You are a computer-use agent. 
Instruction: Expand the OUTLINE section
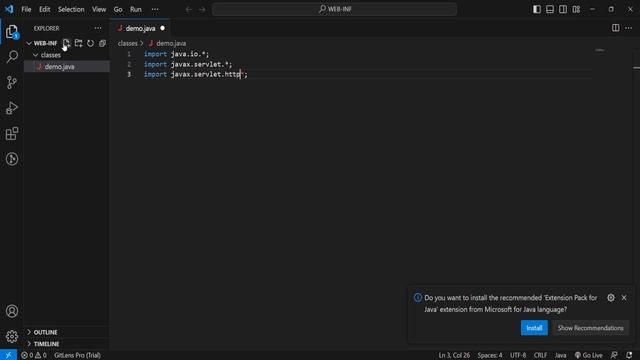pos(68,332)
